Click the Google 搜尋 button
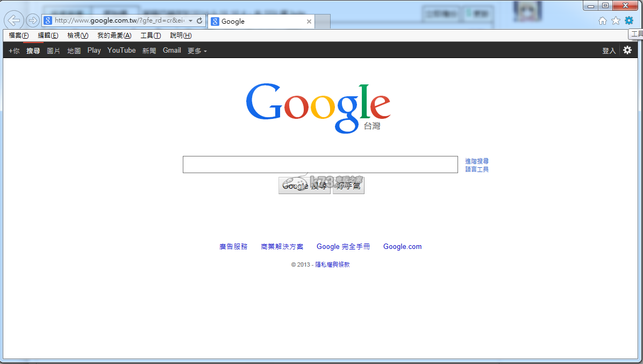Viewport: 643px width, 364px height. pos(304,186)
